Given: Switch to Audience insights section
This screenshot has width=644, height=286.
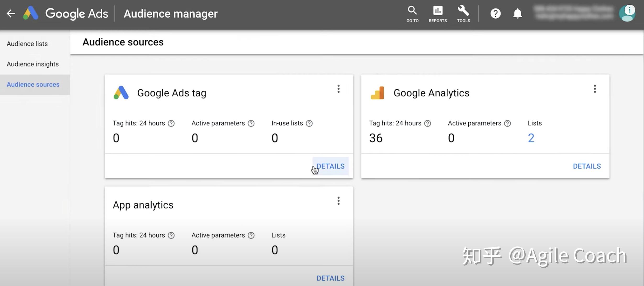Looking at the screenshot, I should [x=33, y=64].
